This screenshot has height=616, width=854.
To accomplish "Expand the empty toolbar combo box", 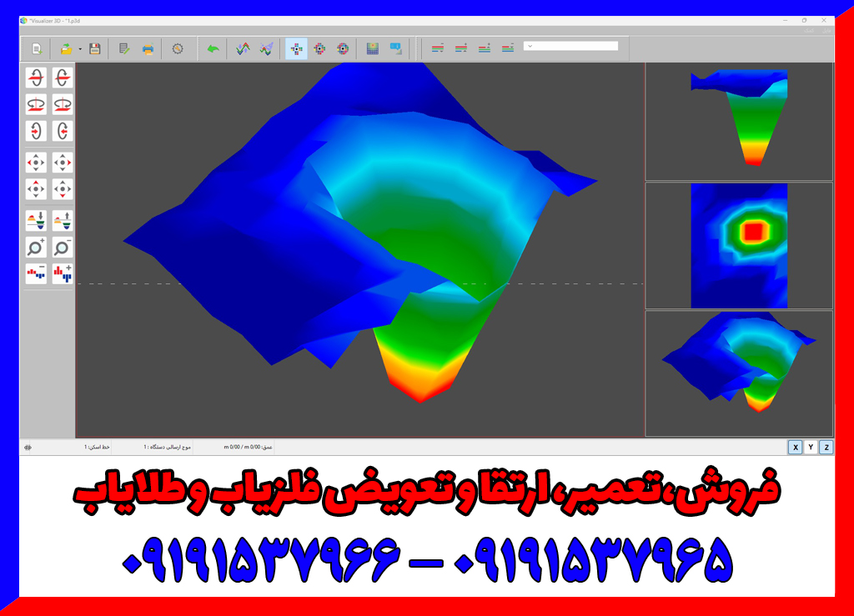I will [570, 47].
